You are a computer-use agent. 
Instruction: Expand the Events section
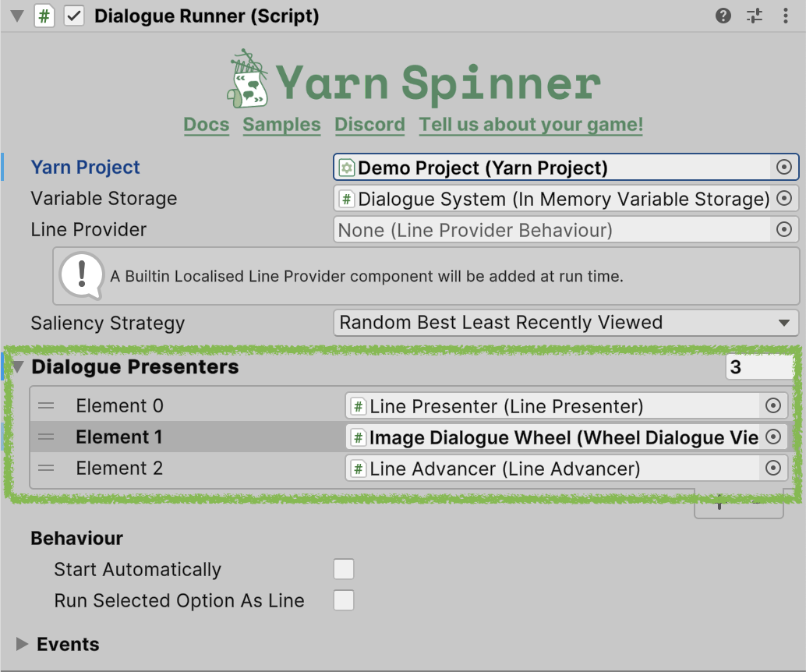coord(21,644)
